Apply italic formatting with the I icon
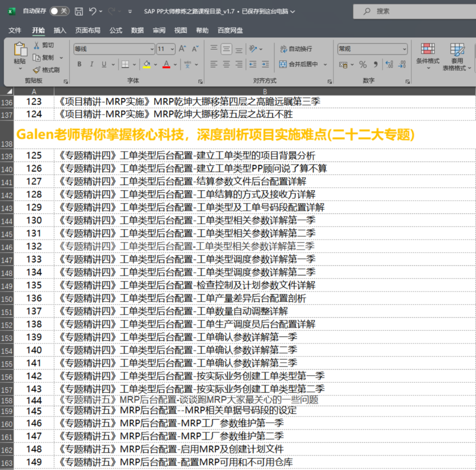Viewport: 476px width, 470px height. (x=92, y=64)
